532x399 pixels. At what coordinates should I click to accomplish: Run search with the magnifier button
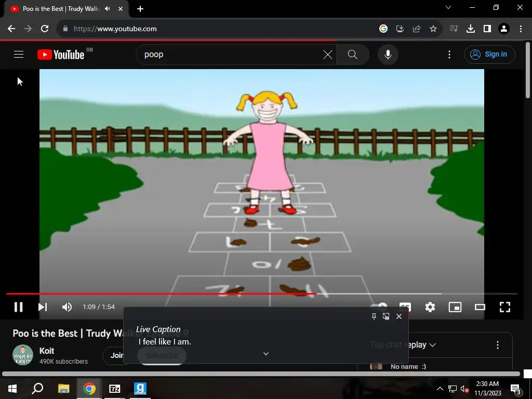point(353,54)
